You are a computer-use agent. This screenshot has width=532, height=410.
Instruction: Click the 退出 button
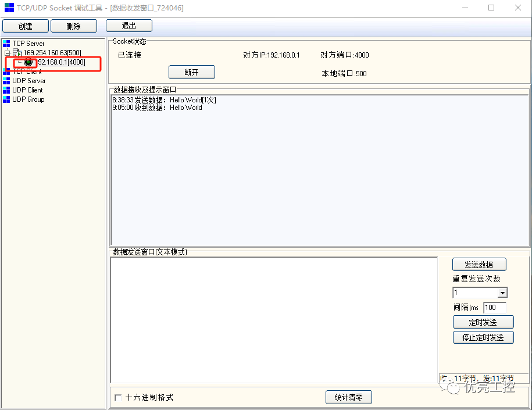pyautogui.click(x=129, y=26)
